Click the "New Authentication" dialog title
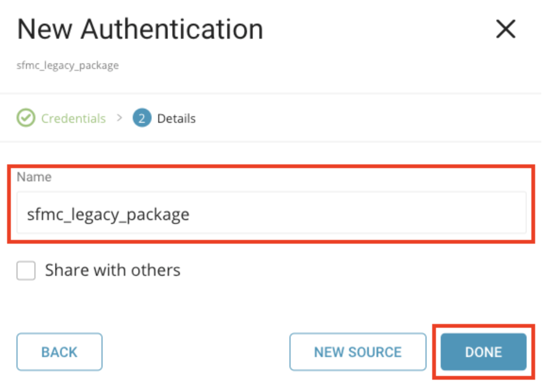The width and height of the screenshot is (546, 392). click(140, 30)
